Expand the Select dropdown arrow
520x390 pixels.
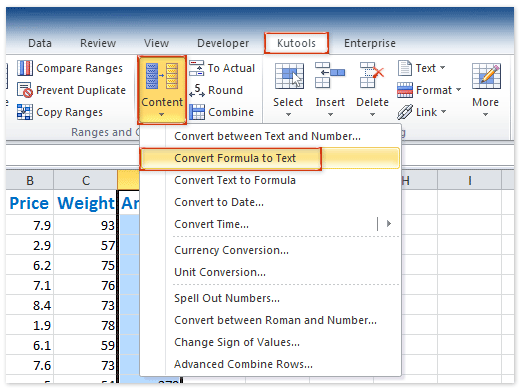point(288,114)
